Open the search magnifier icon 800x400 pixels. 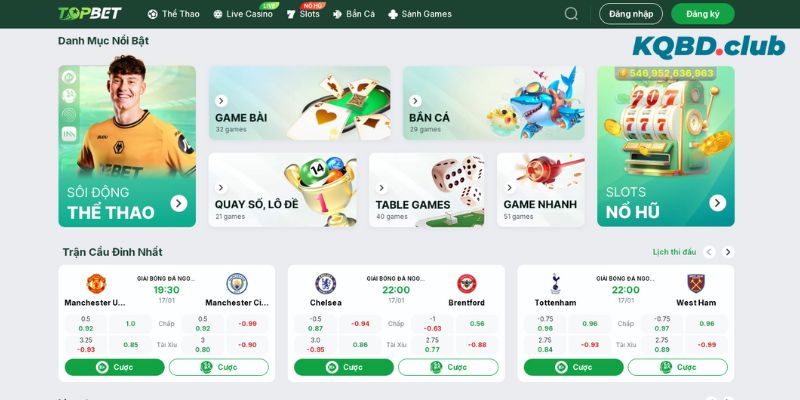(571, 14)
